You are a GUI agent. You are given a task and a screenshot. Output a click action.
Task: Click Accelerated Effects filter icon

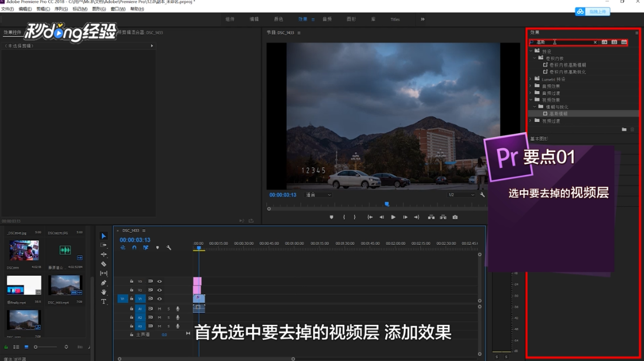604,42
